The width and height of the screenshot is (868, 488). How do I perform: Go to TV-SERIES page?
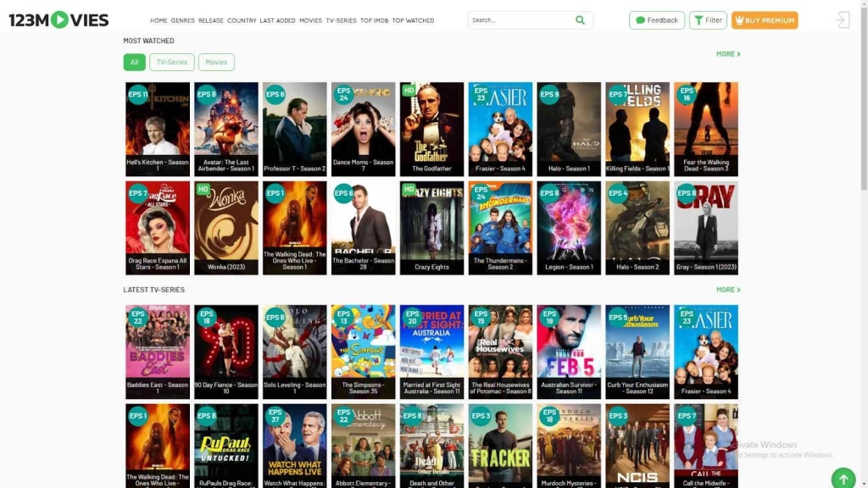click(341, 20)
